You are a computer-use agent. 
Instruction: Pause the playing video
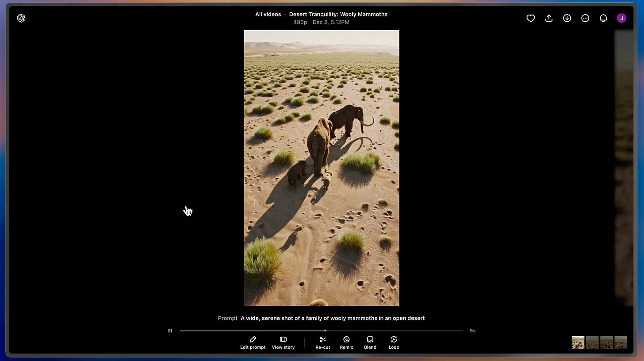pyautogui.click(x=170, y=331)
